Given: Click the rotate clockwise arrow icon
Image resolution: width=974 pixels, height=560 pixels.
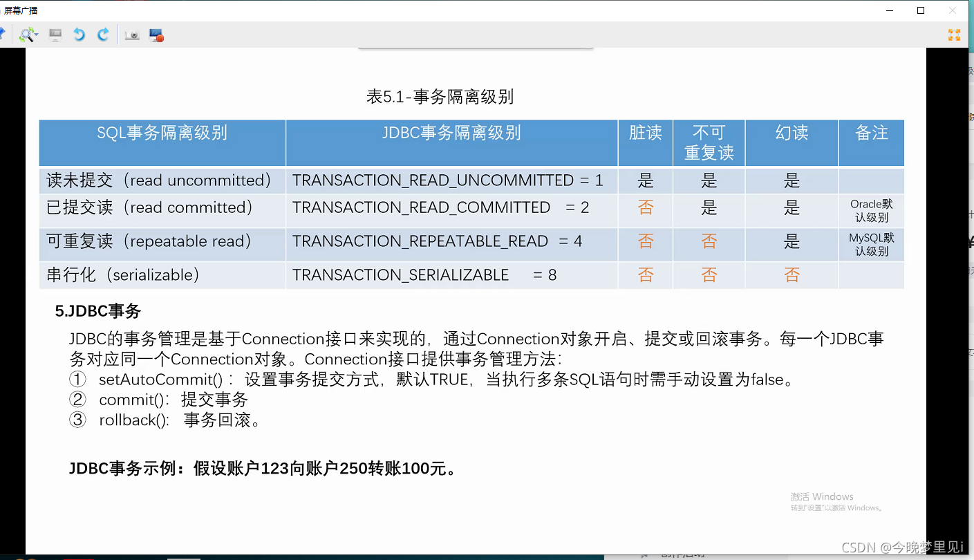Looking at the screenshot, I should [103, 35].
